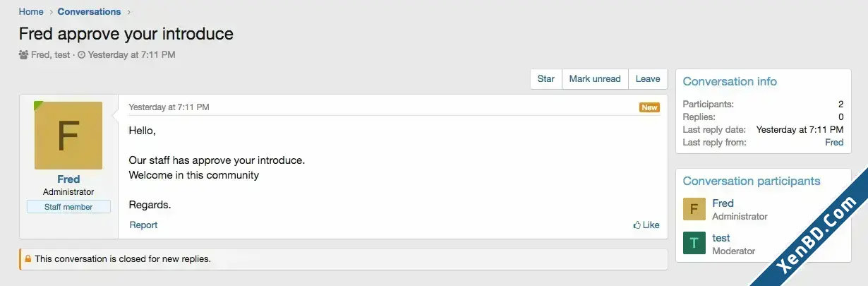This screenshot has height=286, width=868.
Task: Click Fred's small avatar in participants list
Action: click(694, 209)
